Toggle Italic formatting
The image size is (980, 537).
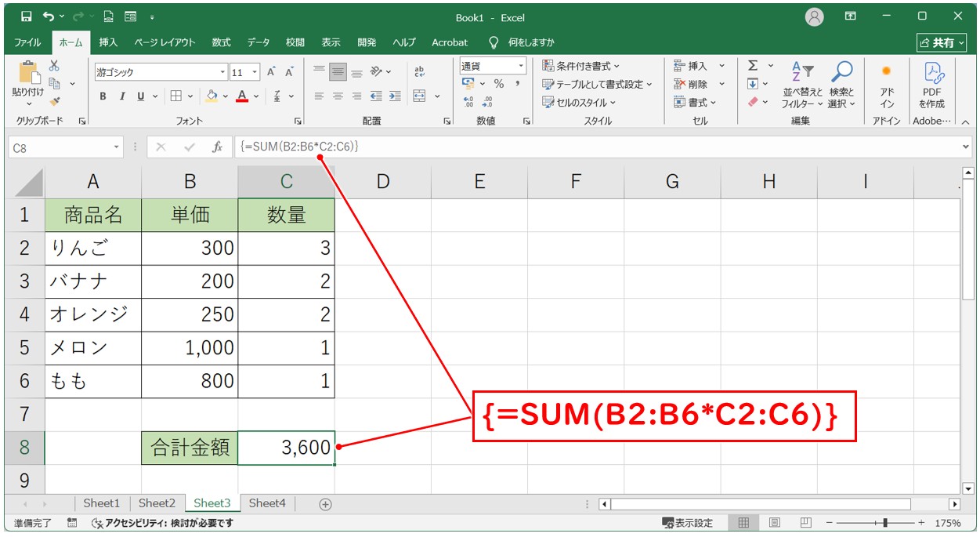[122, 96]
